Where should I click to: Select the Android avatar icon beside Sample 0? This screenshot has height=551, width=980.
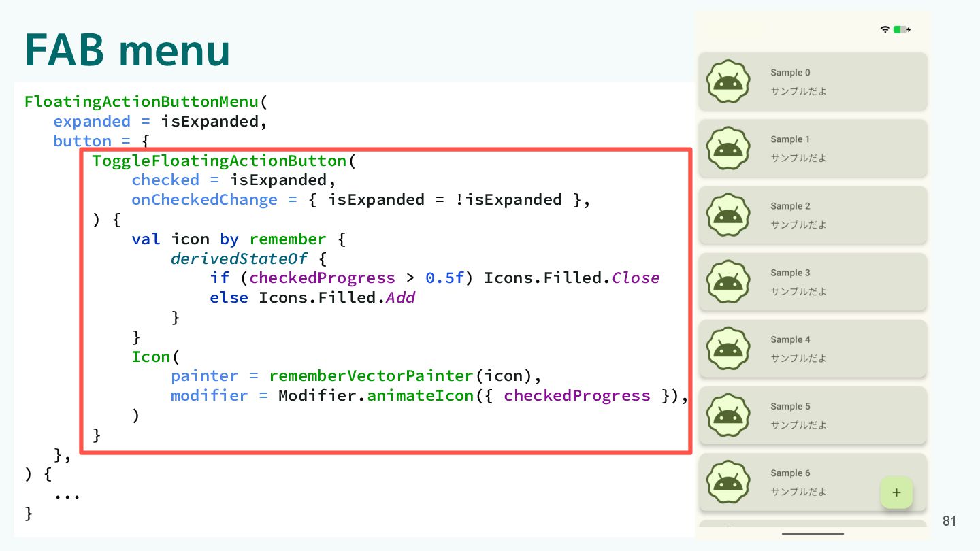point(728,82)
